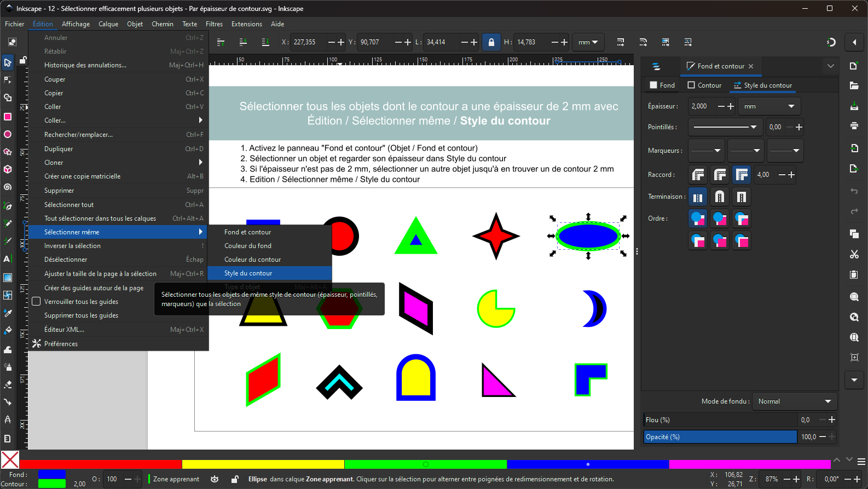The height and width of the screenshot is (489, 868).
Task: Select the Spiral tool
Action: pyautogui.click(x=8, y=187)
